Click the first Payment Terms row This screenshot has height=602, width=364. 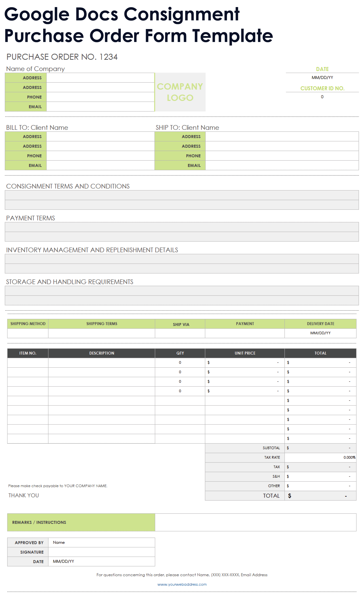182,227
